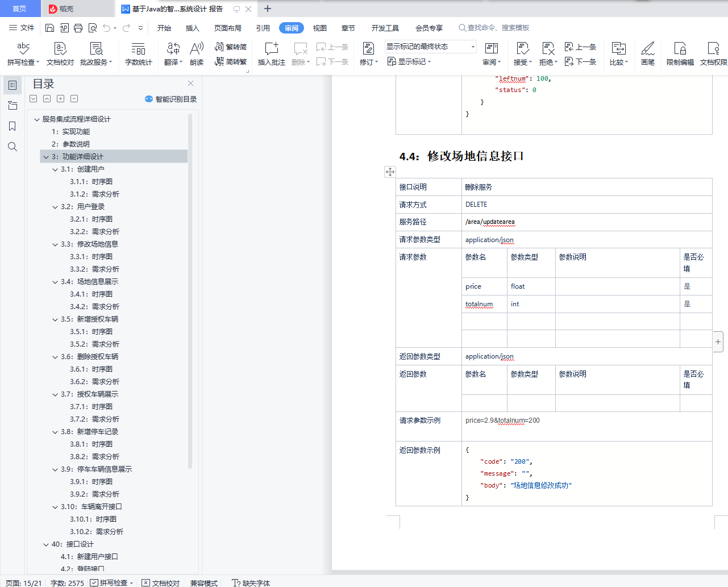The height and width of the screenshot is (587, 728).
Task: Open the 文档校对 proofreading tool in ribbon
Action: pos(60,54)
